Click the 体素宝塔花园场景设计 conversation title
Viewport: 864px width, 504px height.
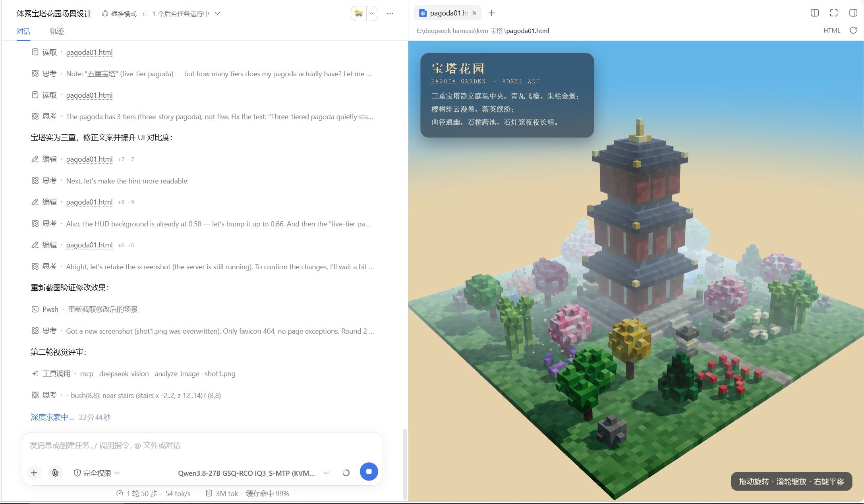pyautogui.click(x=54, y=14)
